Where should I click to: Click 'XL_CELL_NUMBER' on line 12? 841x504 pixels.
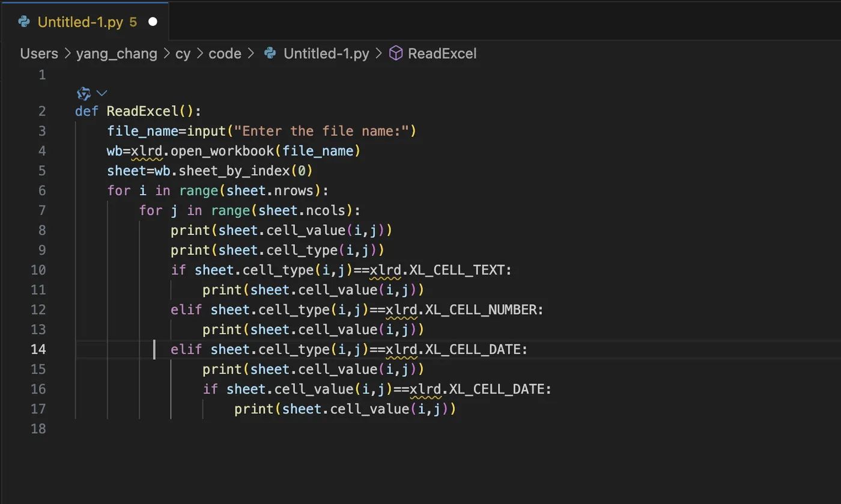(481, 309)
